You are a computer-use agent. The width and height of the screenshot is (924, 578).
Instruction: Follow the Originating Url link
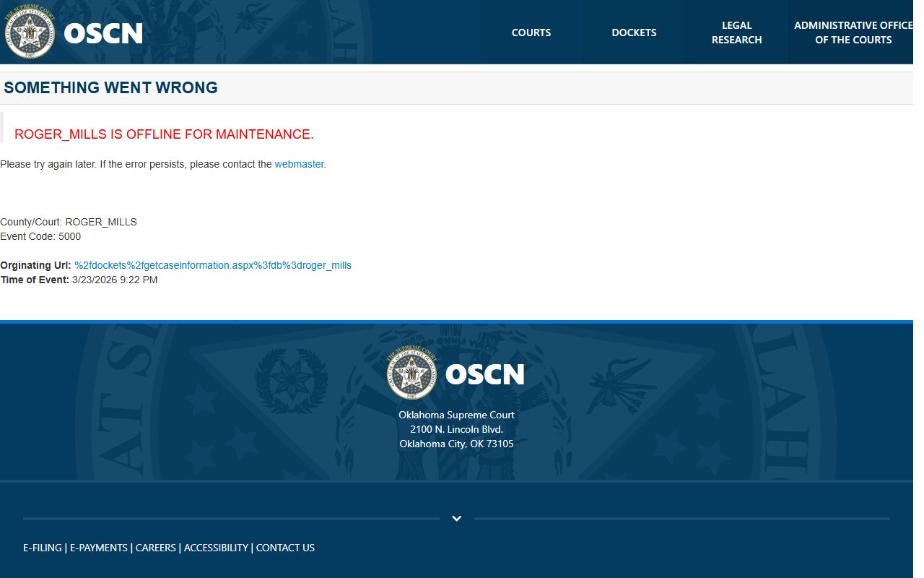(213, 265)
